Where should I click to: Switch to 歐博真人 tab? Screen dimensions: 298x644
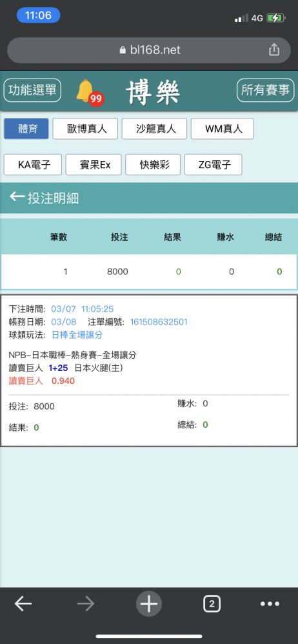coord(85,129)
